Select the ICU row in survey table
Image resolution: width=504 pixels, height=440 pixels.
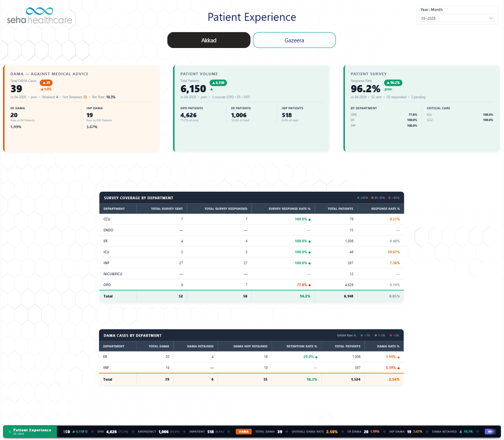[x=252, y=252]
